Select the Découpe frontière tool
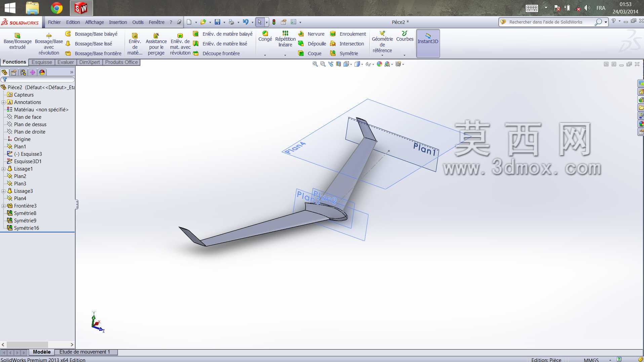 pos(216,53)
